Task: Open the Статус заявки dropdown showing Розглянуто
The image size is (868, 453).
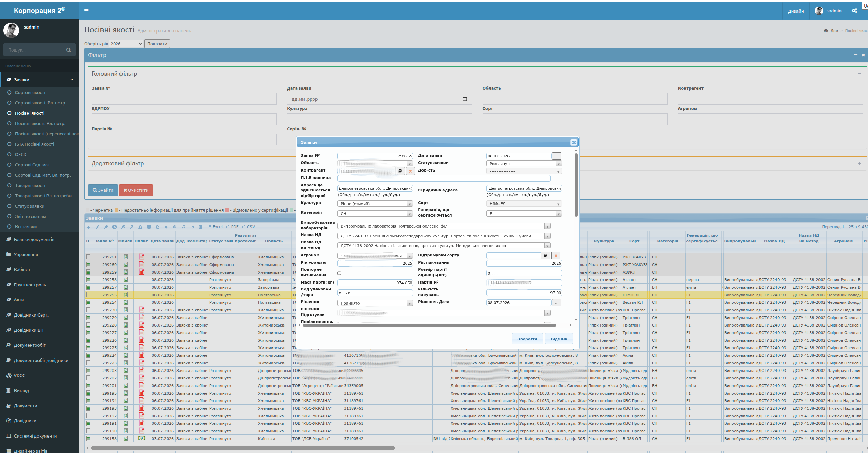Action: pyautogui.click(x=524, y=164)
